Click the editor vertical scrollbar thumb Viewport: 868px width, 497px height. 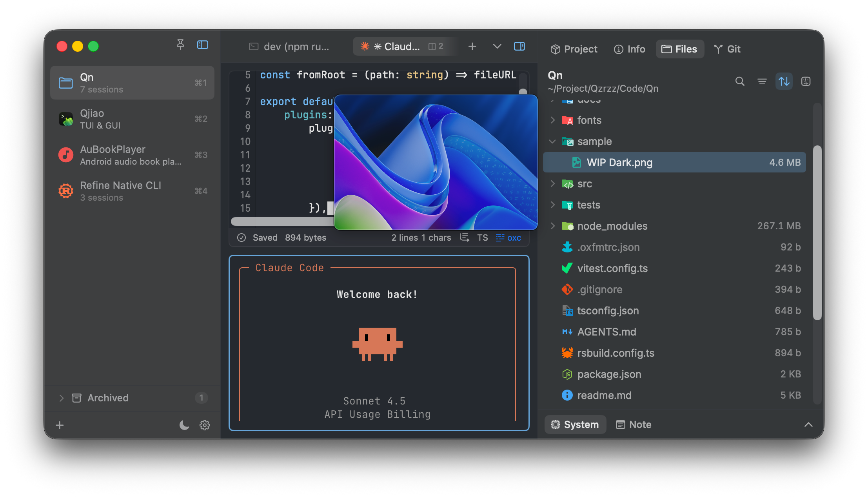coord(523,91)
